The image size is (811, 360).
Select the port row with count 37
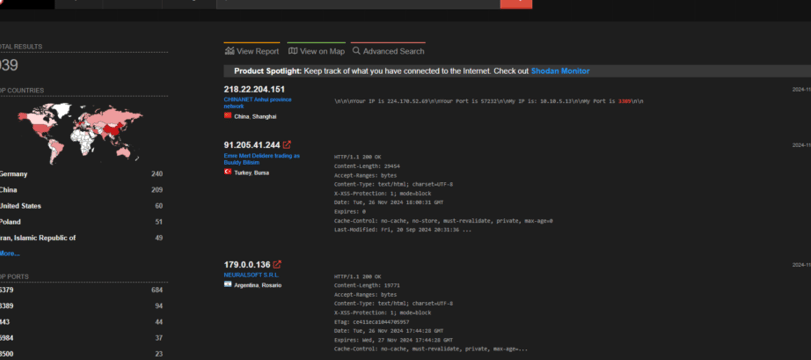pyautogui.click(x=81, y=338)
